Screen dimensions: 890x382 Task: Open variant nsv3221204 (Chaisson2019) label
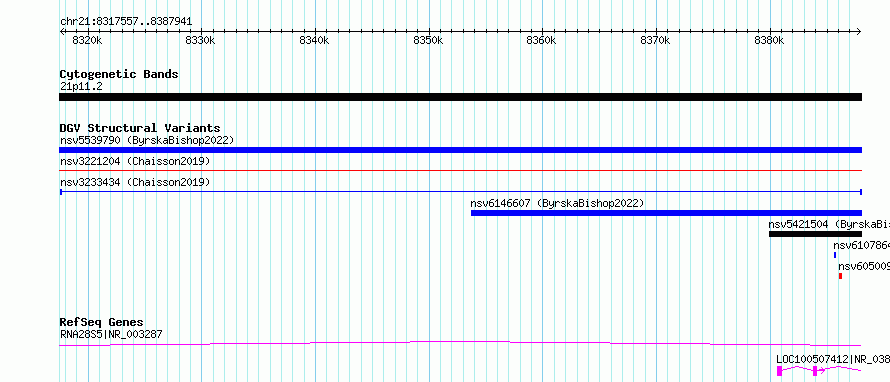tap(135, 162)
